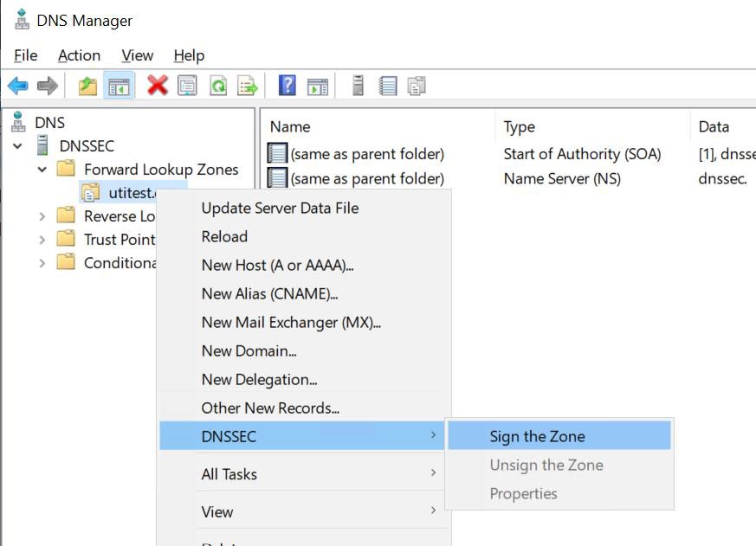Click the SOA record icon
This screenshot has height=546, width=756.
point(277,153)
